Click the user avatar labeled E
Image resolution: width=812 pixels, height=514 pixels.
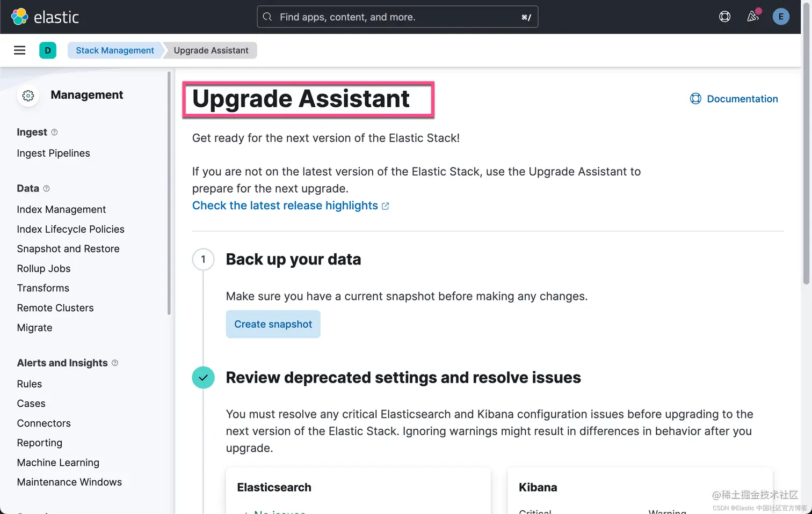tap(781, 17)
